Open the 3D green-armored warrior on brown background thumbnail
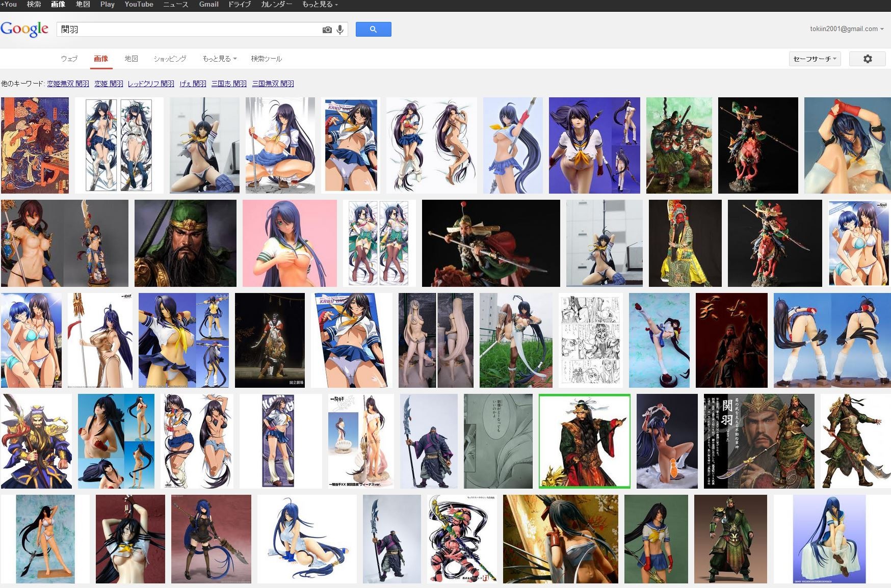Viewport: 891px width, 588px height. 730,539
